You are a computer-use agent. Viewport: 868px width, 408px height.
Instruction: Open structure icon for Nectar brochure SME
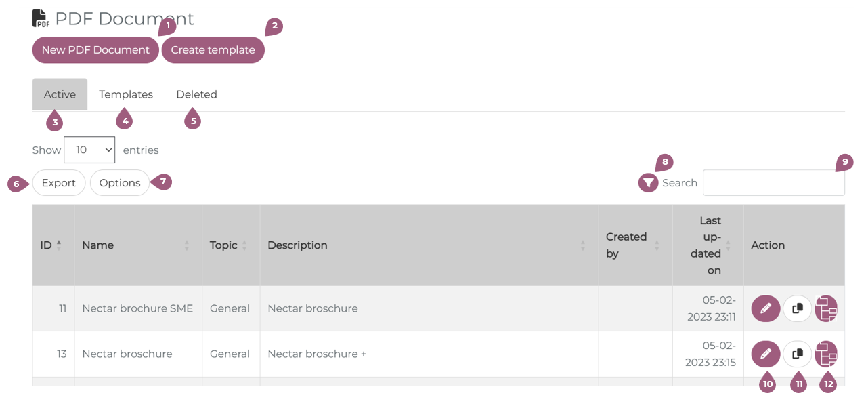826,308
